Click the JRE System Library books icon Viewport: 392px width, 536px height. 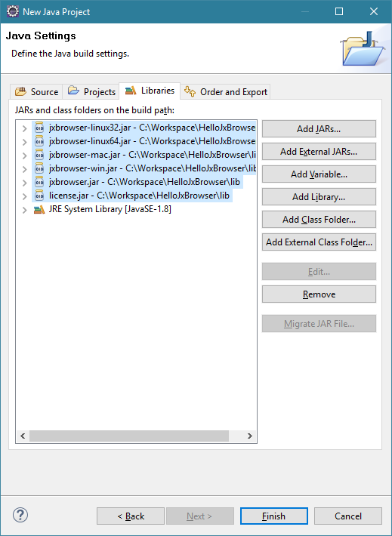(x=39, y=209)
